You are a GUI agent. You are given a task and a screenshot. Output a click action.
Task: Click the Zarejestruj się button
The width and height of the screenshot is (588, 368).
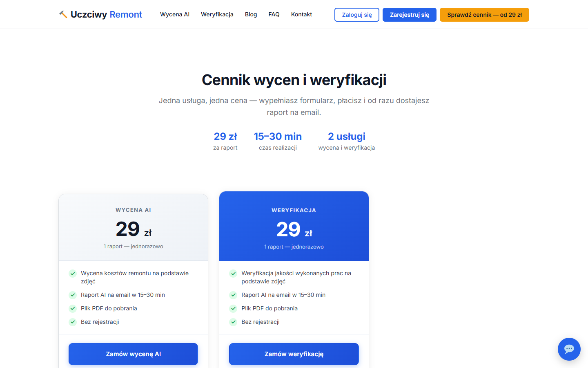[410, 15]
